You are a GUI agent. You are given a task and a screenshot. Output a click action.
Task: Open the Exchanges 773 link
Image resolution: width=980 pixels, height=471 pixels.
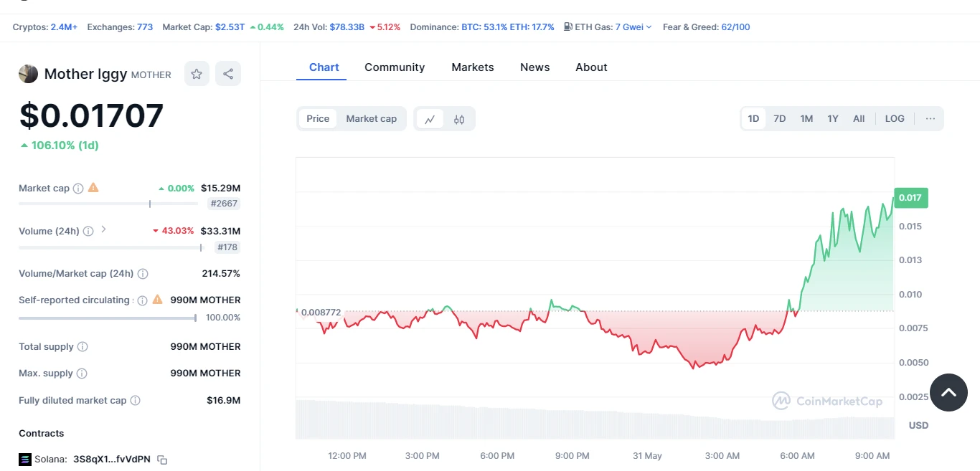click(145, 27)
